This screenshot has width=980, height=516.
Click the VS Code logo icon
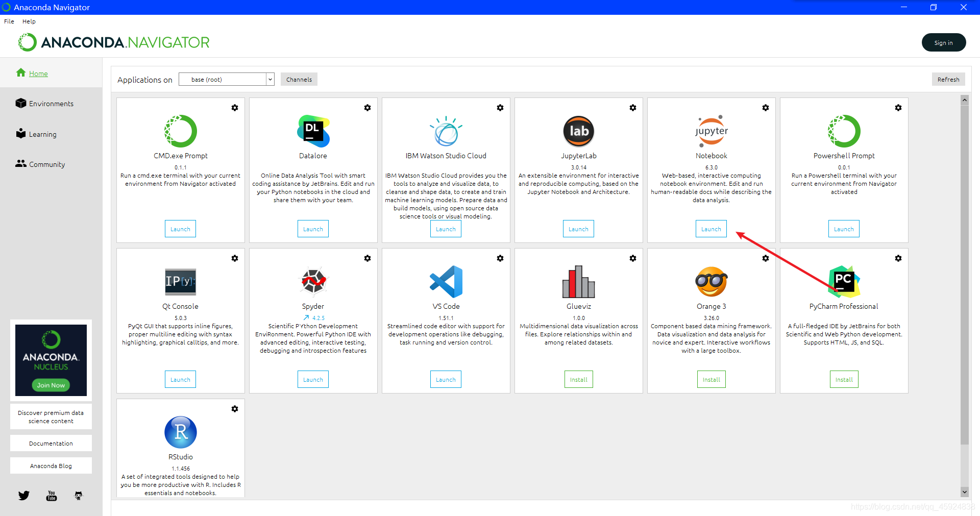[446, 281]
